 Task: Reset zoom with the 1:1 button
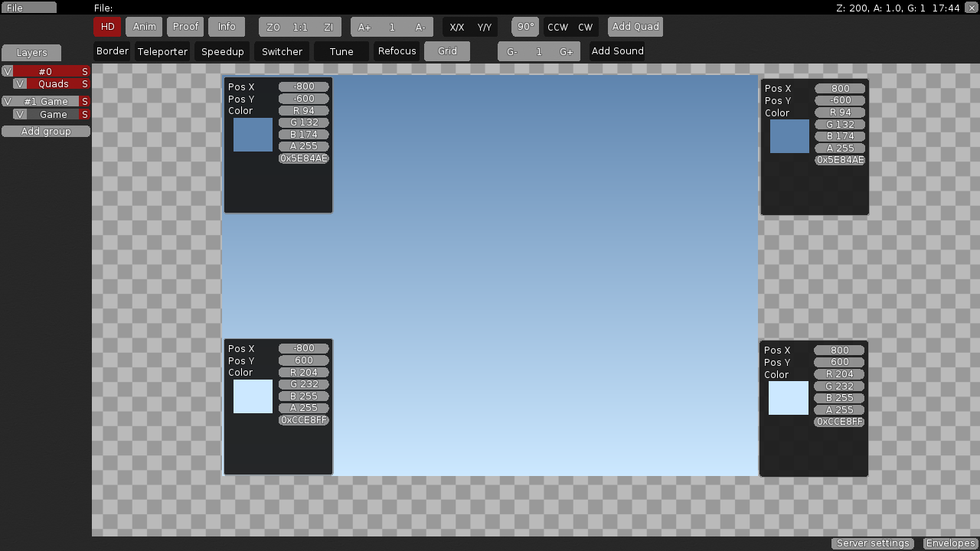(300, 27)
